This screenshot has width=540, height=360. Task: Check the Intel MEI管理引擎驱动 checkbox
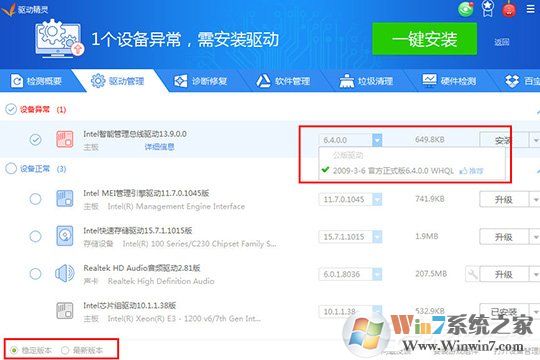click(35, 199)
